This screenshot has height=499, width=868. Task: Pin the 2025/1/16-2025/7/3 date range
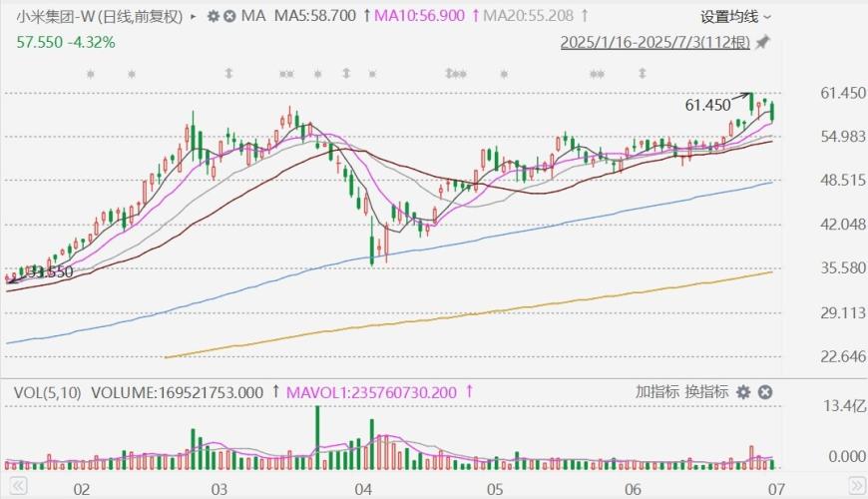pyautogui.click(x=763, y=43)
